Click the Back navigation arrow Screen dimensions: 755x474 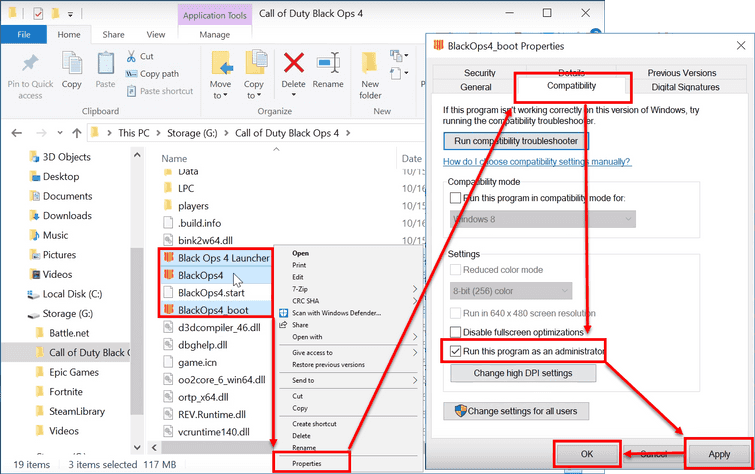tap(16, 133)
